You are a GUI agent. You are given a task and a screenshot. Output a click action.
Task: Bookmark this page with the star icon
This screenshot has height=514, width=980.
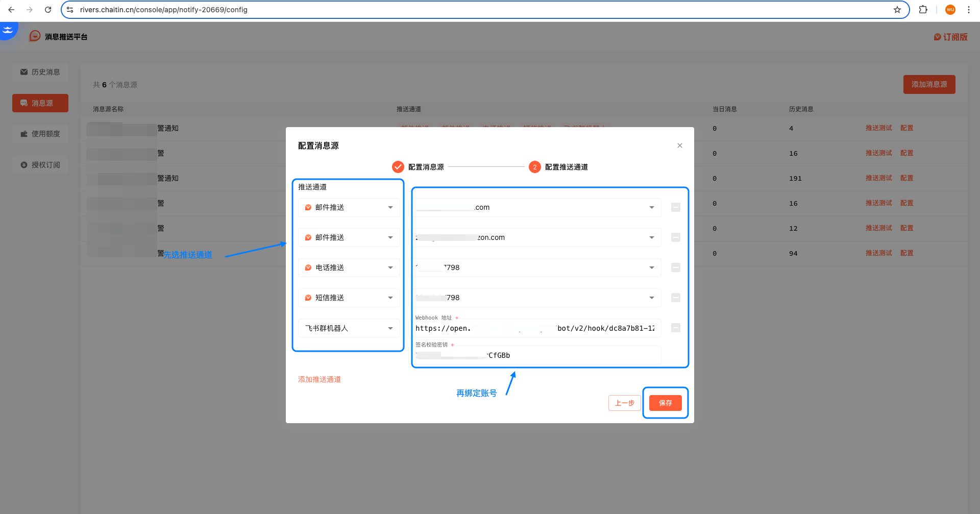(897, 10)
